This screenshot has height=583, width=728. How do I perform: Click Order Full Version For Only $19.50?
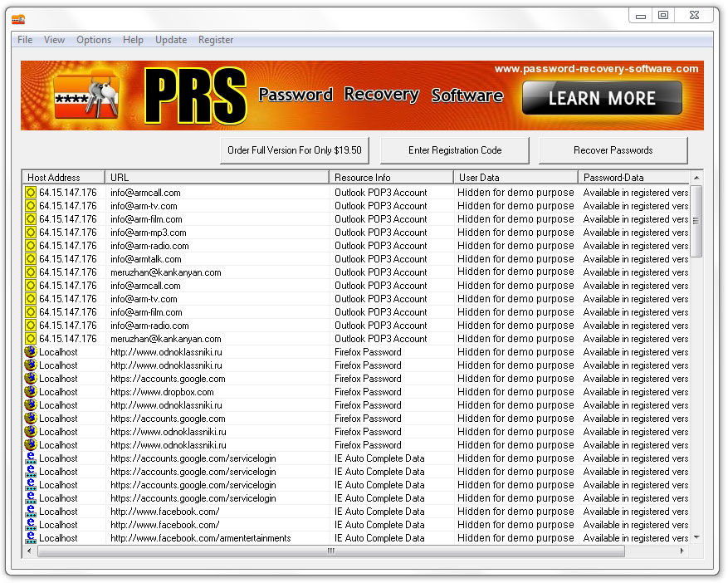pyautogui.click(x=296, y=150)
